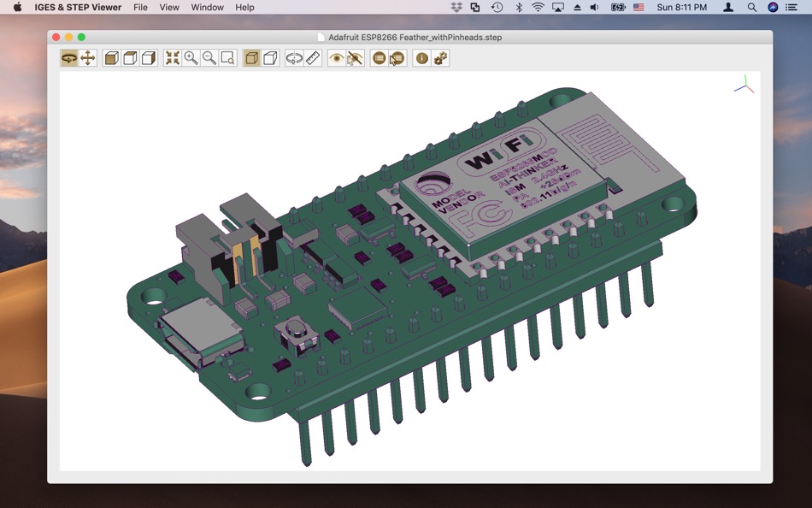Screen dimensions: 812x508
Task: Click the push button on the board model
Action: [x=297, y=334]
